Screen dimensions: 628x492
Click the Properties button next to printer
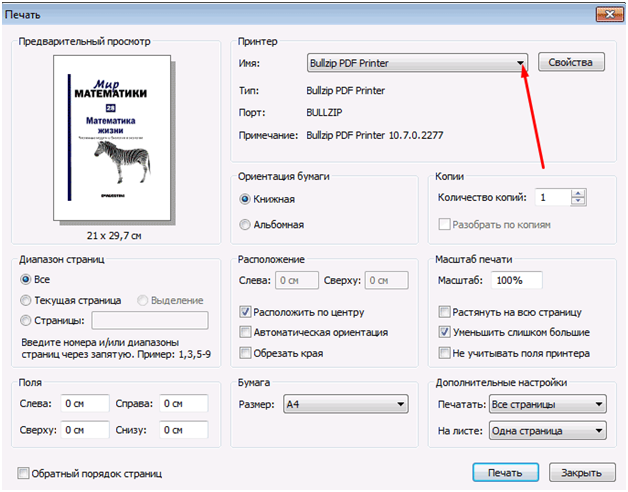(x=572, y=63)
